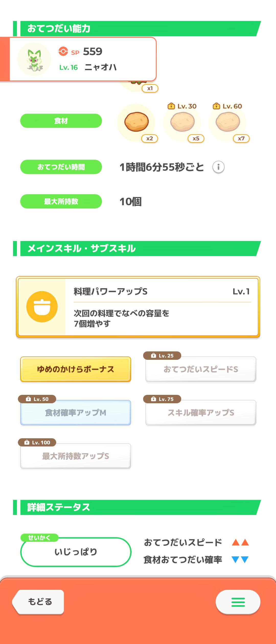
Task: Tap the cooking pot main skill icon
Action: (x=42, y=307)
